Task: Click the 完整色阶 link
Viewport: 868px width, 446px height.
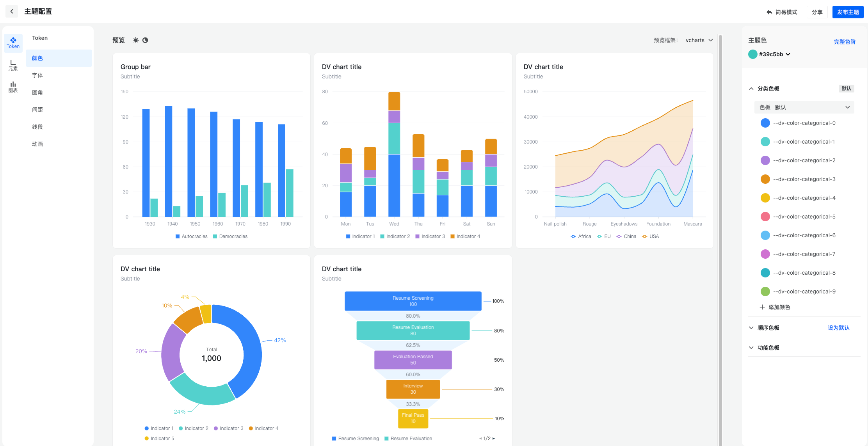Action: (x=845, y=42)
